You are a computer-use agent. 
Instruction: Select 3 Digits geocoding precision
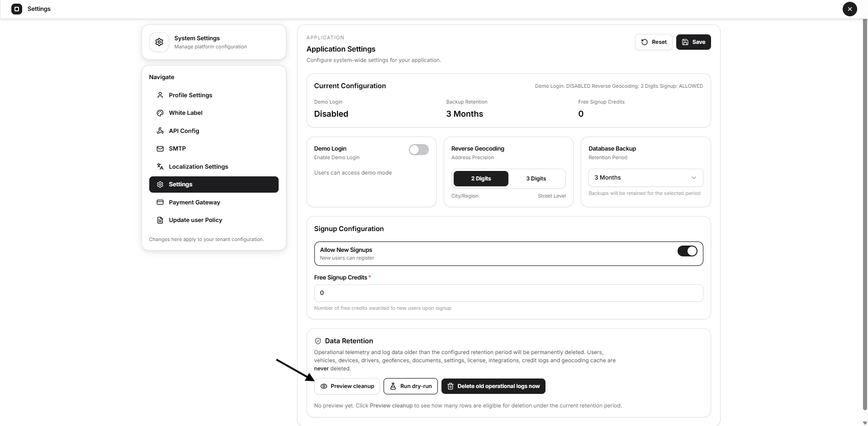click(536, 179)
